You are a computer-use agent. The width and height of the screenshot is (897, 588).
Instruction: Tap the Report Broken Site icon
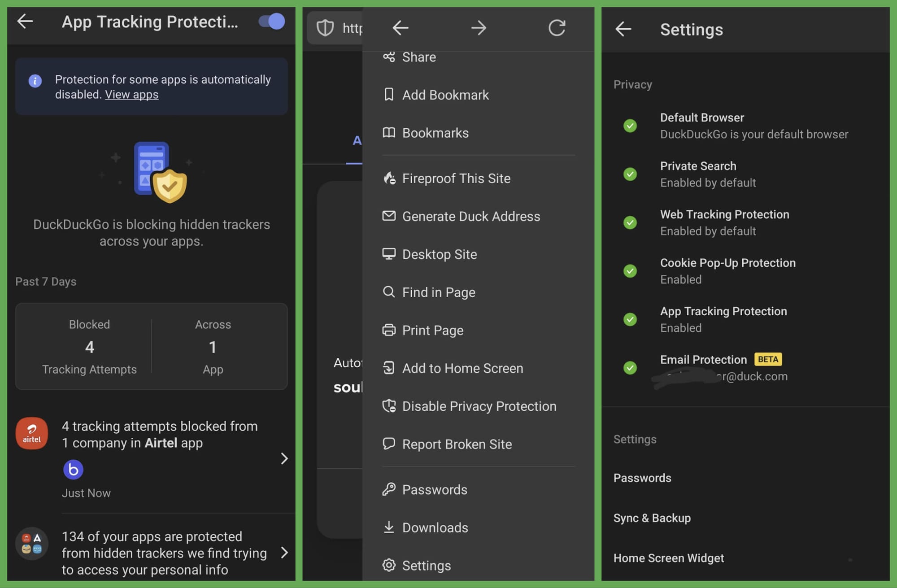(x=388, y=444)
